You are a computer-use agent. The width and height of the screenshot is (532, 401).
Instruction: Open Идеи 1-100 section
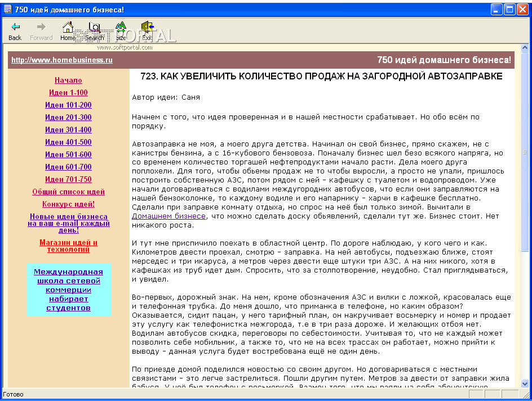(68, 92)
